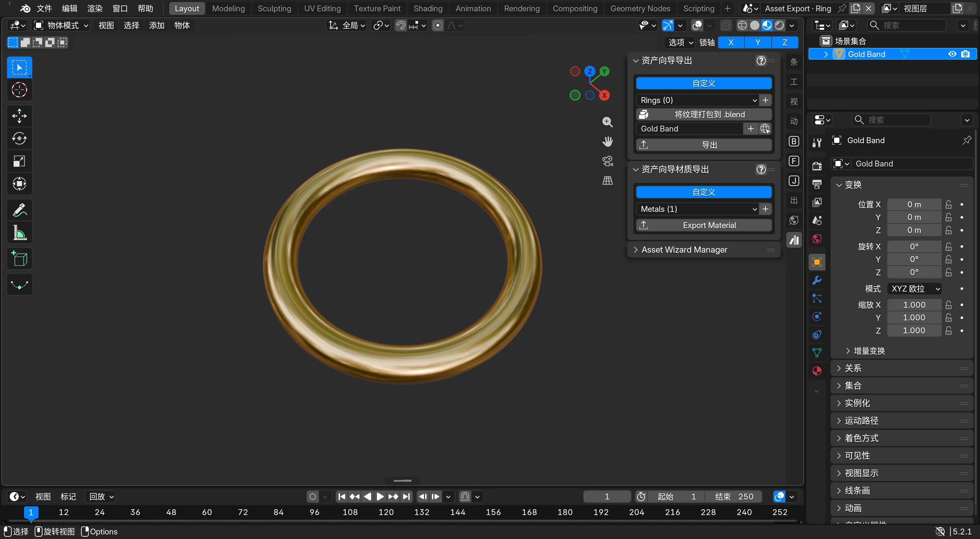Open the Rings (0) catalog dropdown
This screenshot has height=539, width=980.
click(x=698, y=100)
